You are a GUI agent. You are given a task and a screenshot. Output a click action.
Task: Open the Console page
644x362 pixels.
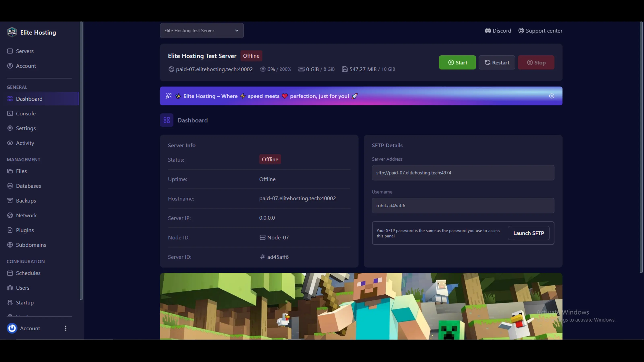click(26, 113)
